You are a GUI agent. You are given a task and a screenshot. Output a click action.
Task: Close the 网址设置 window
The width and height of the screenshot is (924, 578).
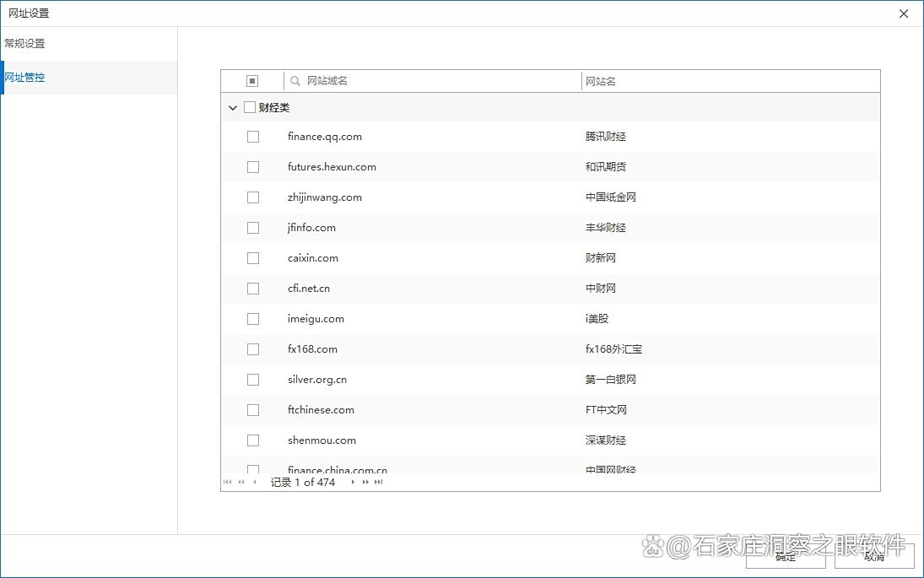904,14
